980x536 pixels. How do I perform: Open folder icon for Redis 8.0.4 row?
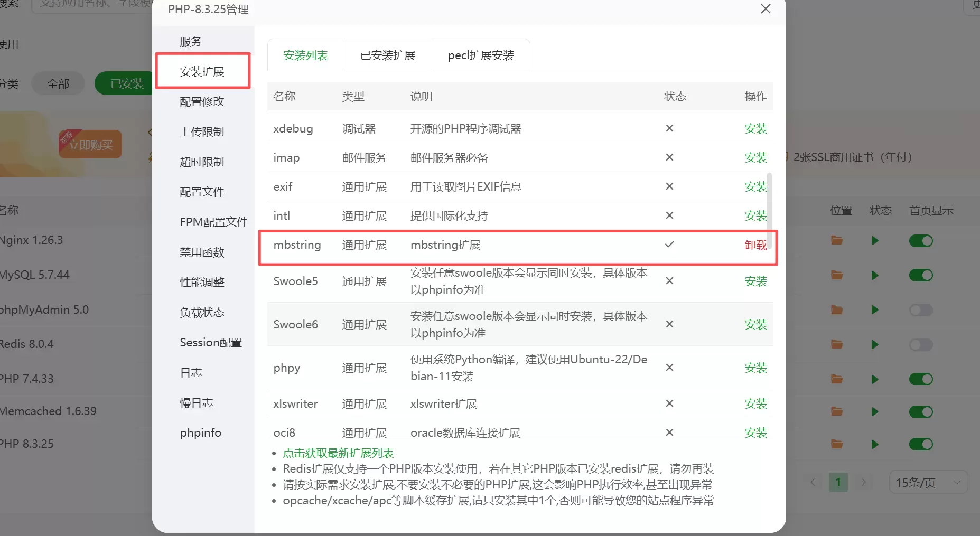(x=837, y=344)
